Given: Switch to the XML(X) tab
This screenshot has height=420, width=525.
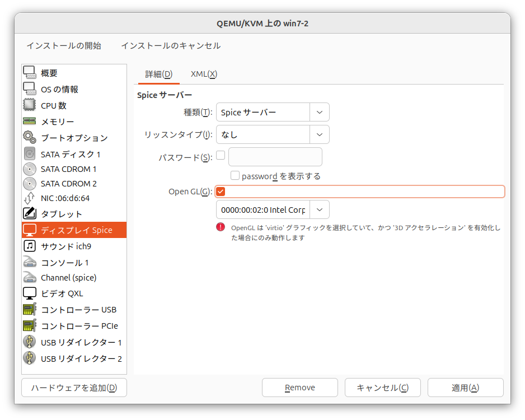Looking at the screenshot, I should click(x=204, y=74).
